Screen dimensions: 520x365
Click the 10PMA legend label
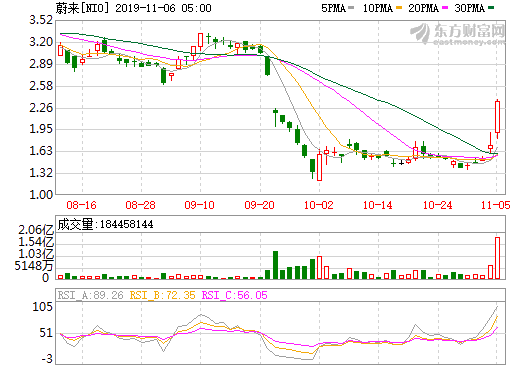tap(377, 8)
